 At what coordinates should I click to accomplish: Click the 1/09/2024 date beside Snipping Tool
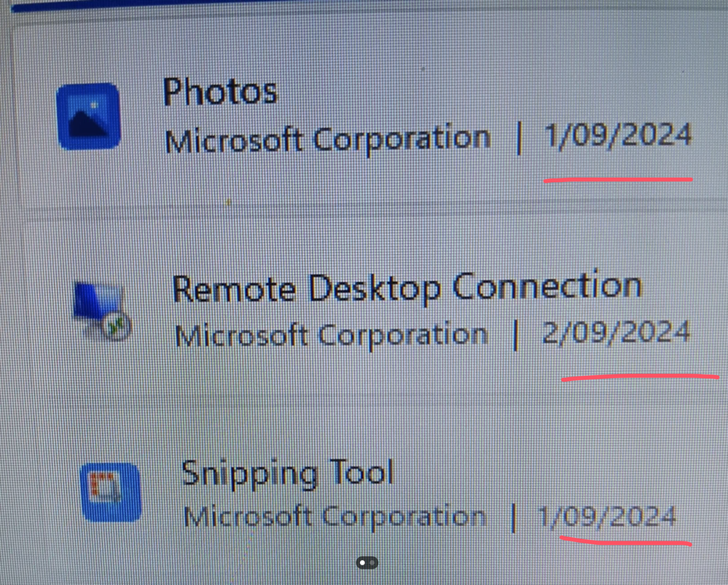point(607,517)
